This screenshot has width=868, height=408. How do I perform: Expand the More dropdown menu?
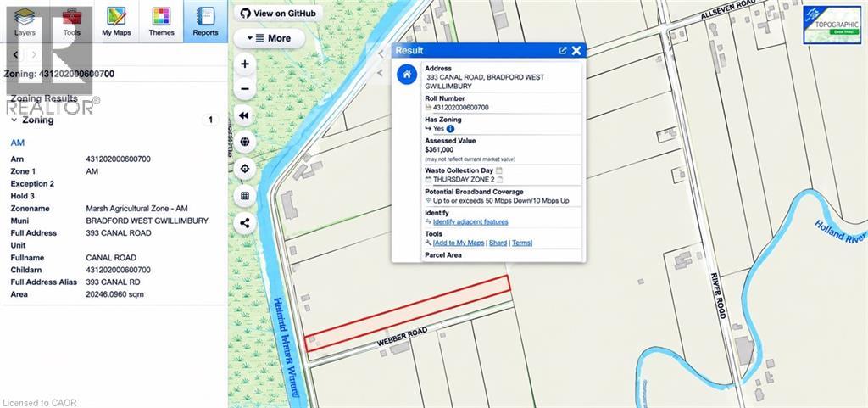269,38
